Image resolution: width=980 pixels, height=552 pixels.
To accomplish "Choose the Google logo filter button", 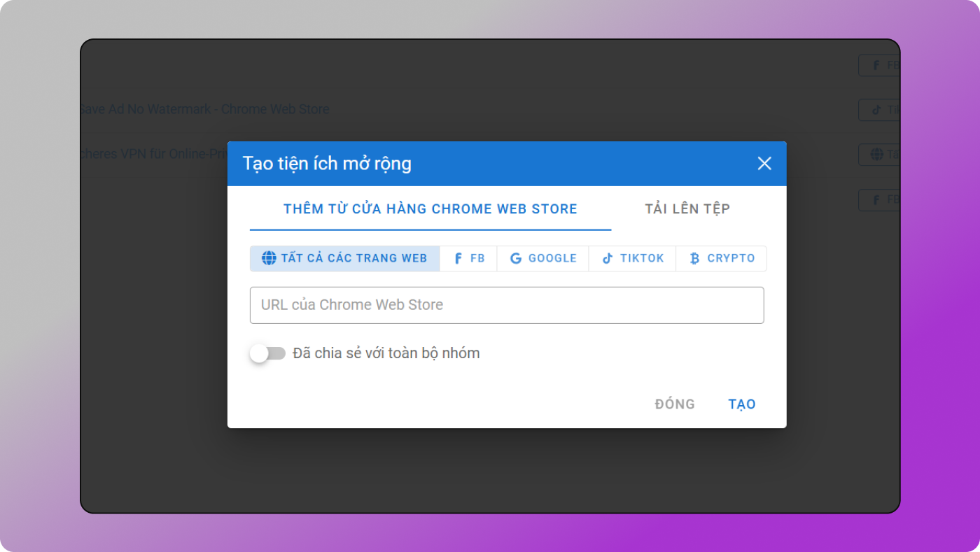I will click(516, 258).
